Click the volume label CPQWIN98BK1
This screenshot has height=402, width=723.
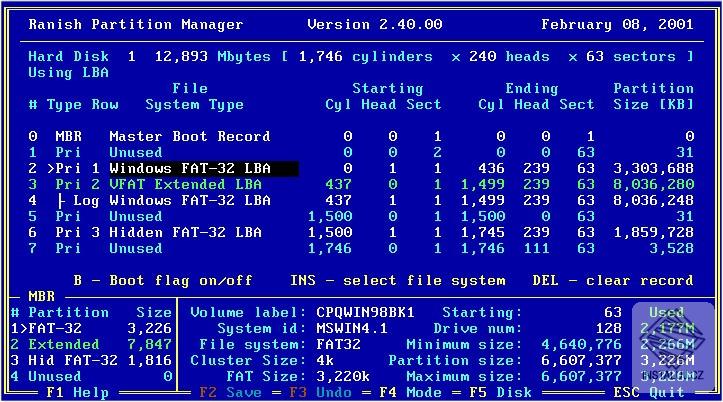click(365, 313)
